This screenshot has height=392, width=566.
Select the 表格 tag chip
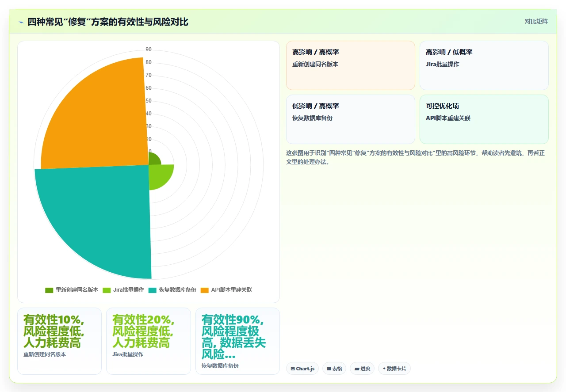pos(334,369)
